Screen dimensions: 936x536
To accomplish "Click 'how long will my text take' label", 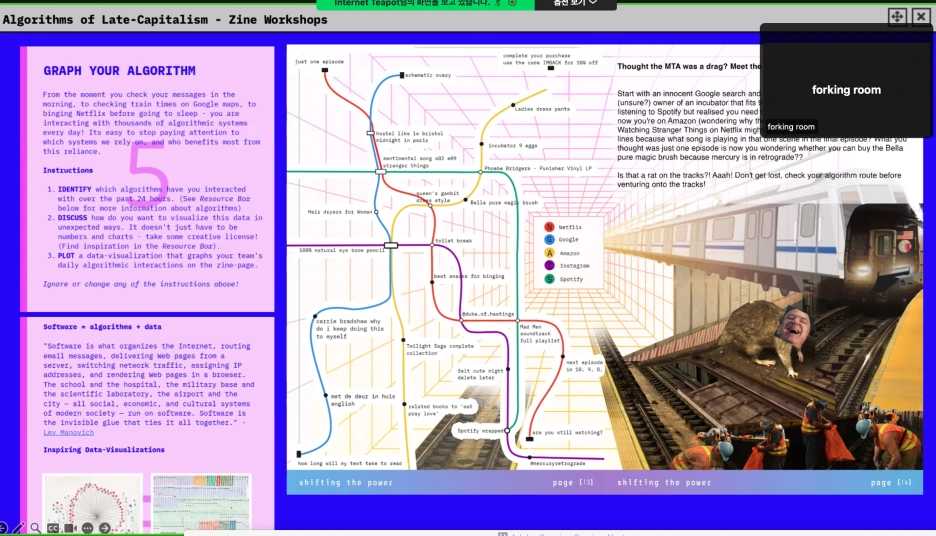I will 350,463.
